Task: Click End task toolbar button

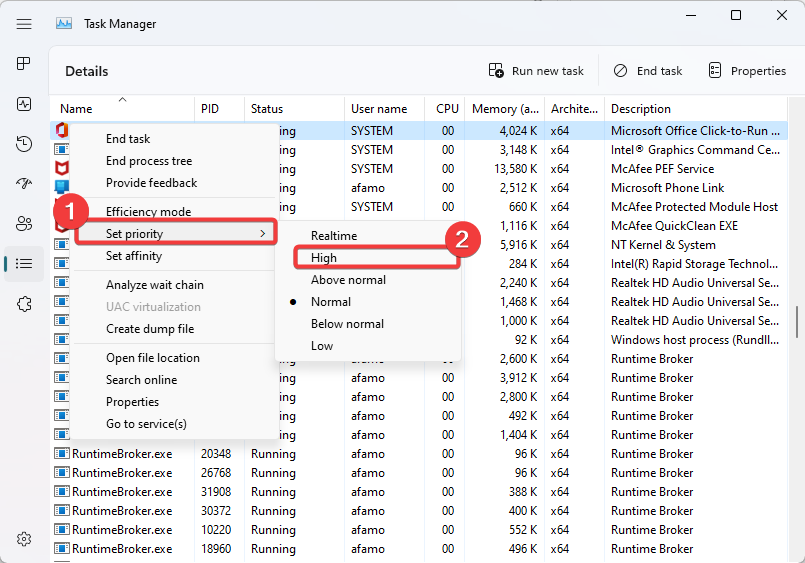Action: [648, 71]
